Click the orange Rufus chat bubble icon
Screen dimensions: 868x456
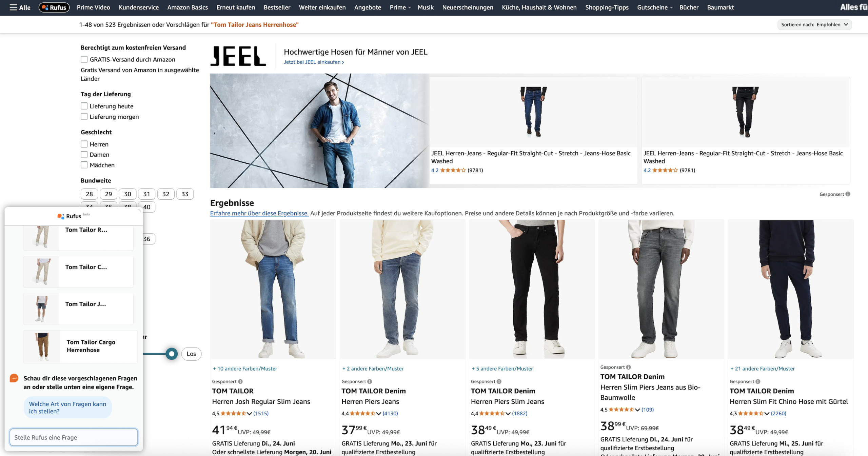[x=14, y=378]
